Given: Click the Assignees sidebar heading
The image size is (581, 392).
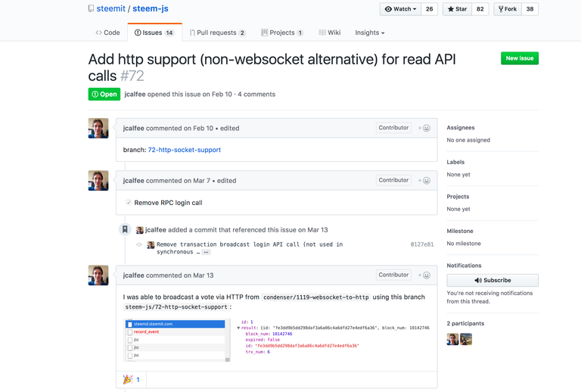Looking at the screenshot, I should [461, 127].
